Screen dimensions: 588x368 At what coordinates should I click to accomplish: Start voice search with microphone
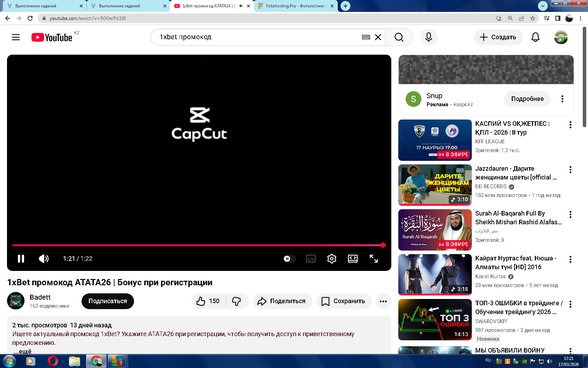click(429, 37)
